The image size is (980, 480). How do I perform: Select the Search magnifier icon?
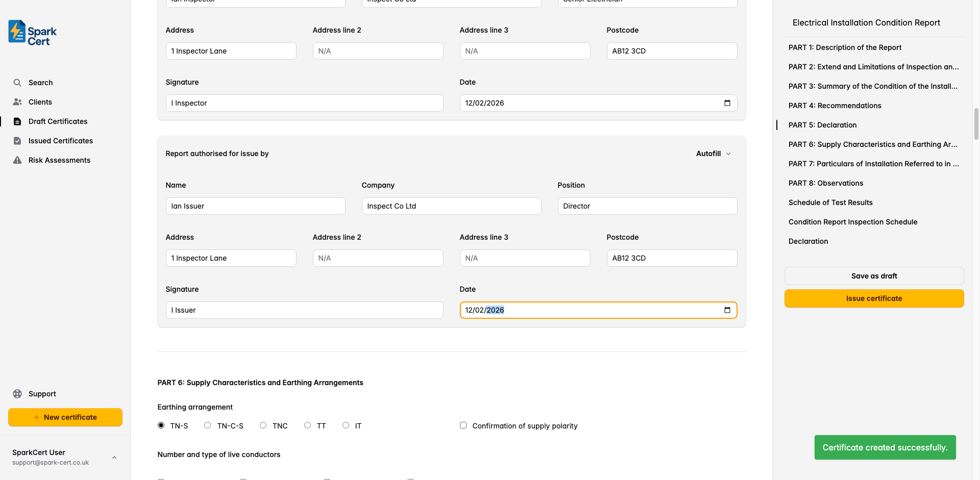(17, 82)
